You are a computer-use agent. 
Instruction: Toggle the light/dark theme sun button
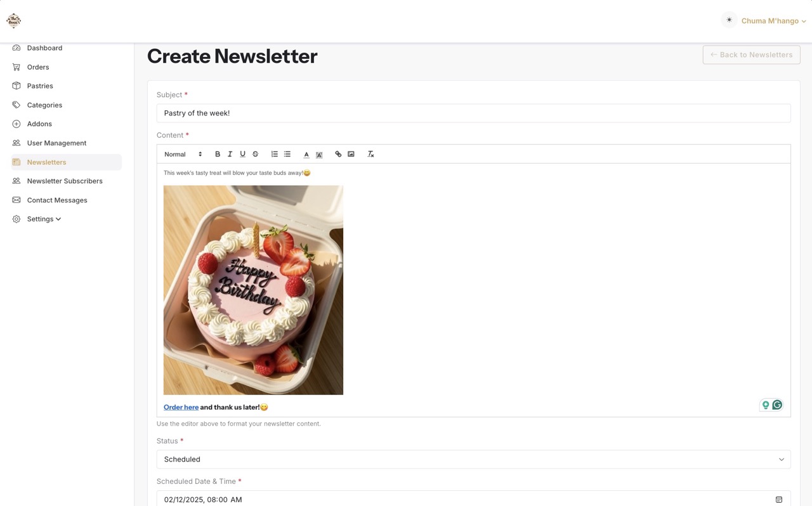(729, 20)
